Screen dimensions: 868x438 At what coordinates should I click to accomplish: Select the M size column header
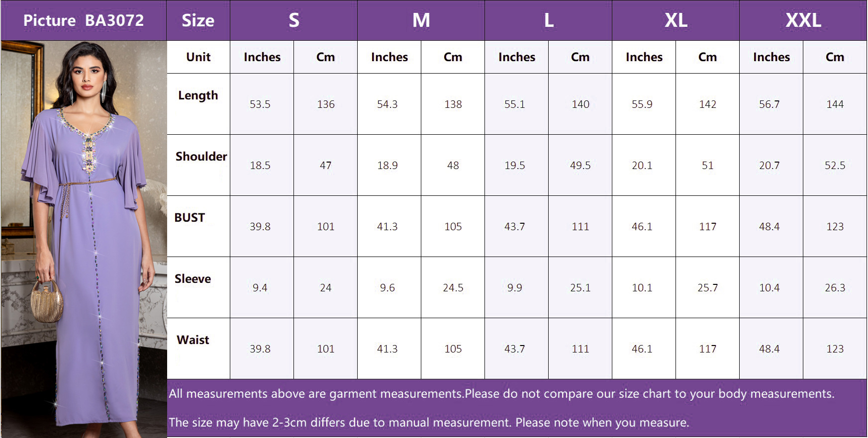click(421, 20)
